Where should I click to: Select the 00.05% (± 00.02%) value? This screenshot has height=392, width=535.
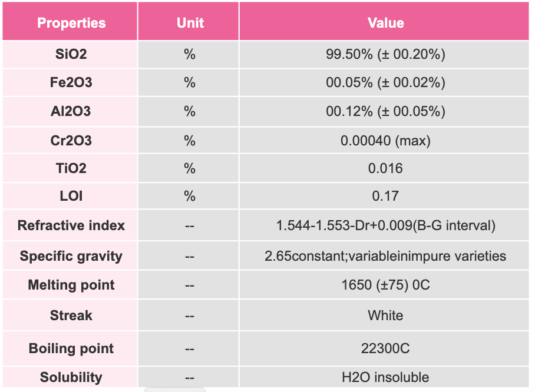click(385, 83)
